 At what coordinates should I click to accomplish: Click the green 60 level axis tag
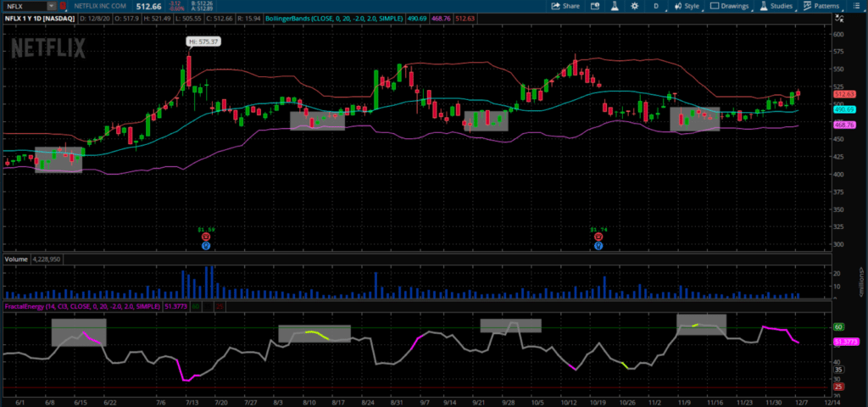tap(838, 327)
